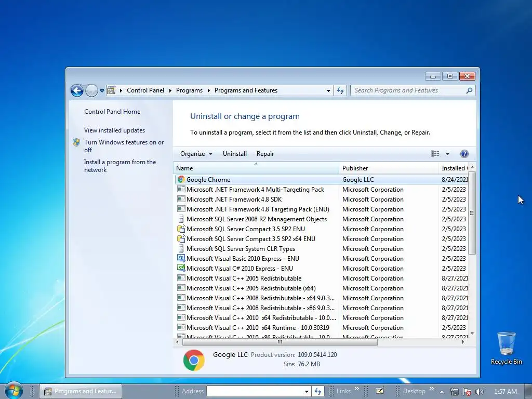532x399 pixels.
Task: Click the taskbar Address input field
Action: [255, 391]
